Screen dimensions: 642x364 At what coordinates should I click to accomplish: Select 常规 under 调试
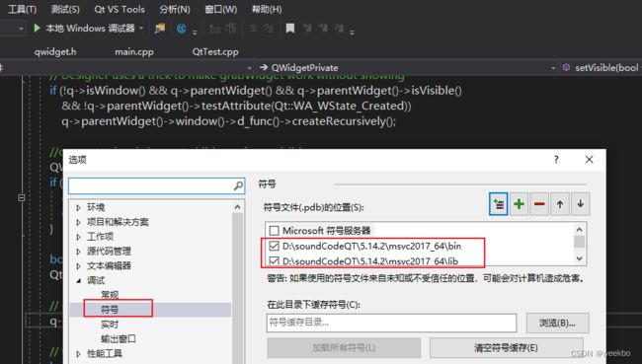coord(110,295)
